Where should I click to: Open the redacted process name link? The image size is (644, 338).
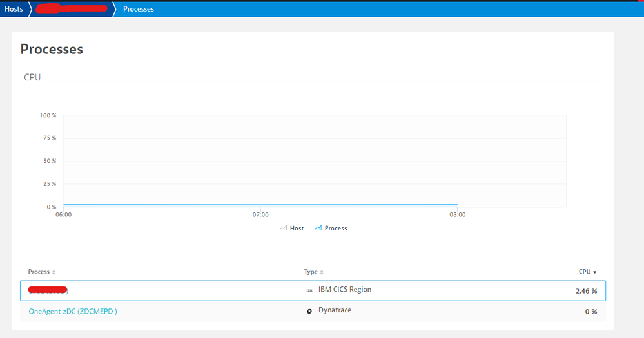48,291
